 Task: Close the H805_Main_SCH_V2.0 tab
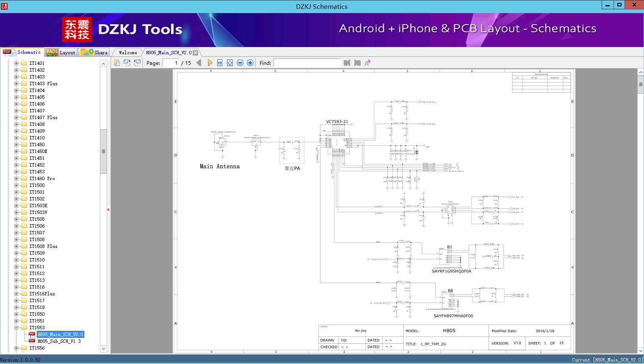pos(196,53)
